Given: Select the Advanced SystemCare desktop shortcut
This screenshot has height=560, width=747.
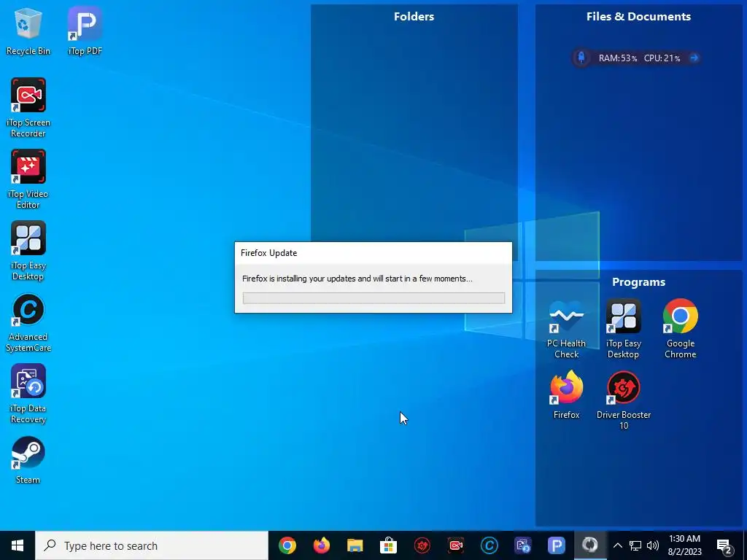Looking at the screenshot, I should pos(28,323).
